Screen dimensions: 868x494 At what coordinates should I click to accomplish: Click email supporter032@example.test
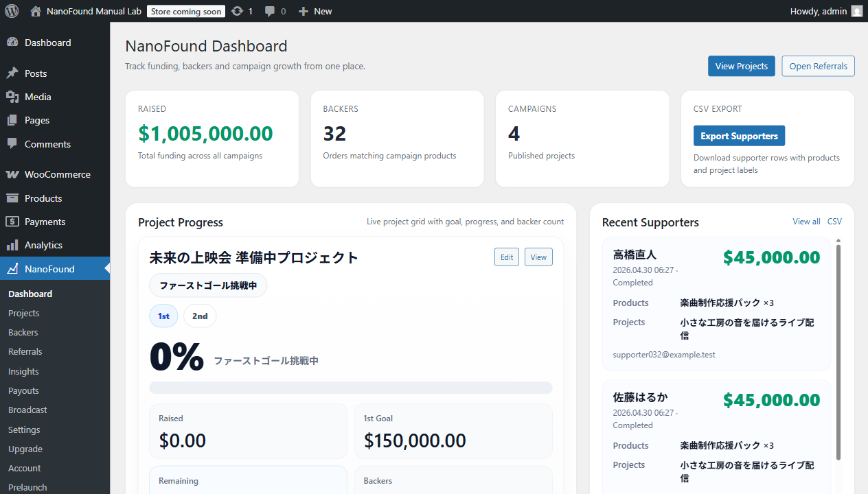(664, 355)
